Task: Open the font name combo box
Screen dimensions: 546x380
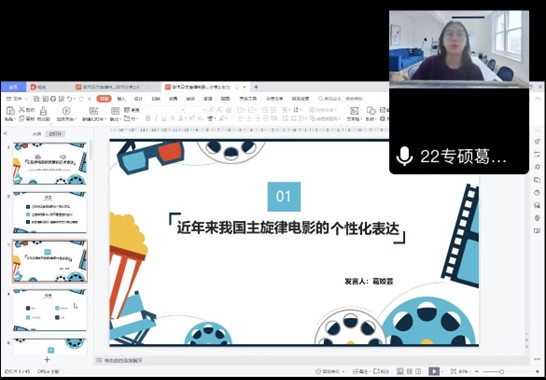Action: tap(164, 110)
